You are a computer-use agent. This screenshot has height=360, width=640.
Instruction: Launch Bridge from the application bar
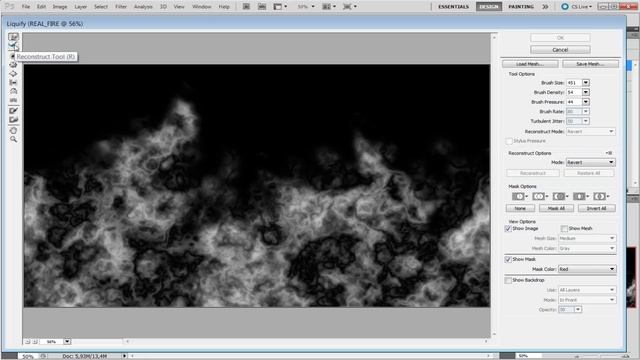coord(246,7)
